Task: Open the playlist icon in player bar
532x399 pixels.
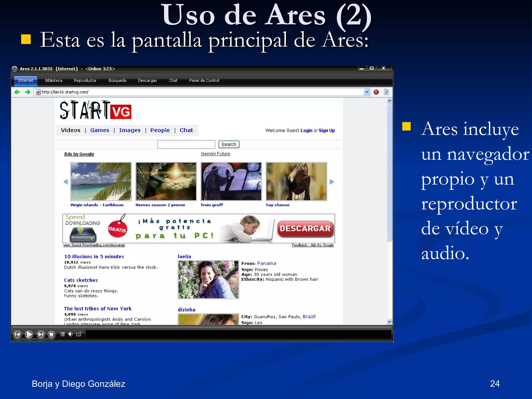Action: pyautogui.click(x=63, y=334)
